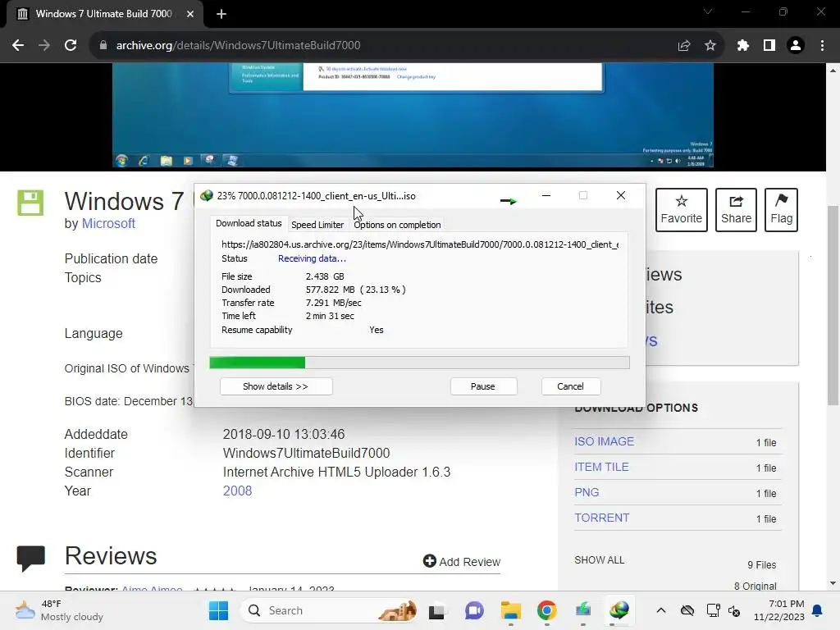Click the Add Review plus icon
This screenshot has height=630, width=840.
click(x=430, y=561)
